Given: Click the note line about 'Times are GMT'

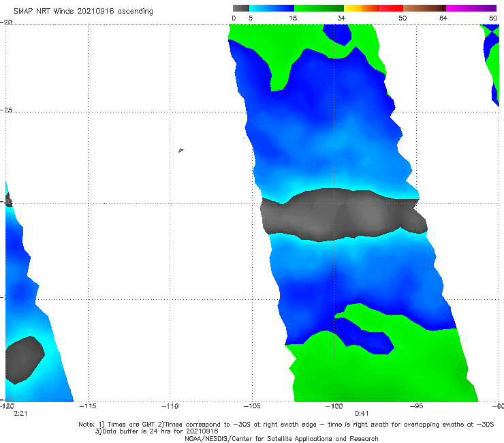Looking at the screenshot, I should click(286, 425).
